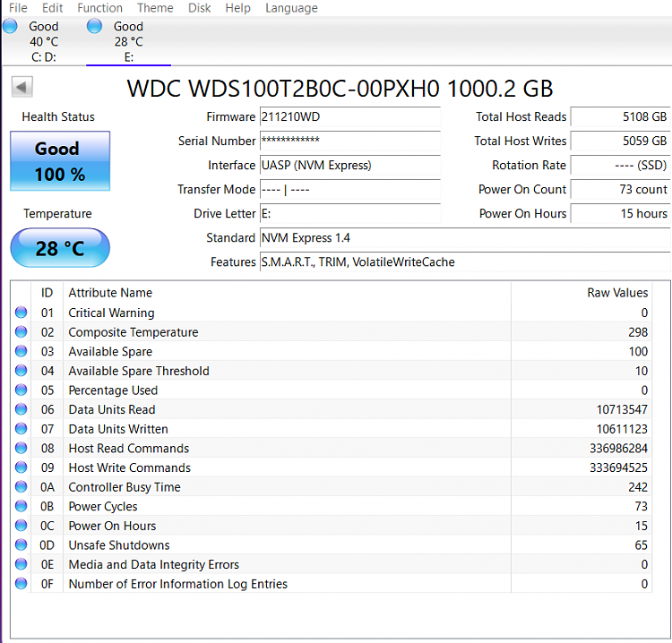The width and height of the screenshot is (672, 643).
Task: Go to previous disk with left arrow
Action: pos(22,88)
